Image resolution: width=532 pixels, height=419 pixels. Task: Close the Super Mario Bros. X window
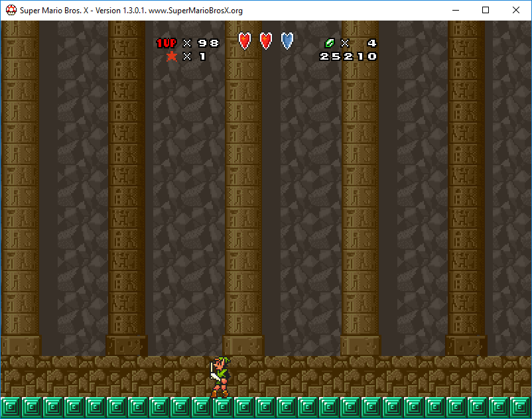[x=516, y=10]
